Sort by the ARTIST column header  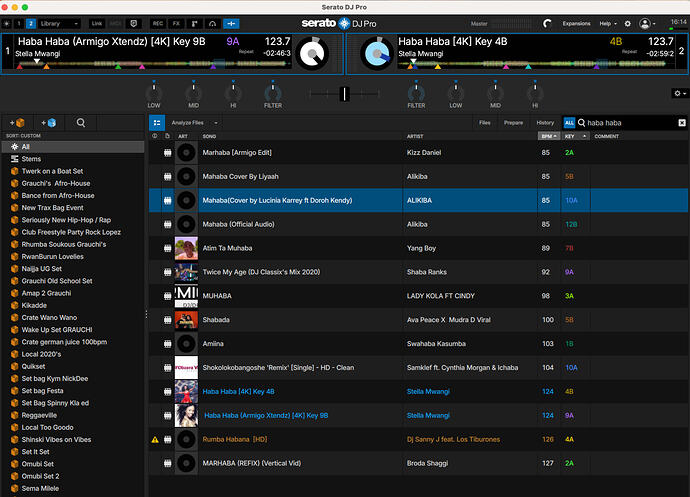click(415, 136)
